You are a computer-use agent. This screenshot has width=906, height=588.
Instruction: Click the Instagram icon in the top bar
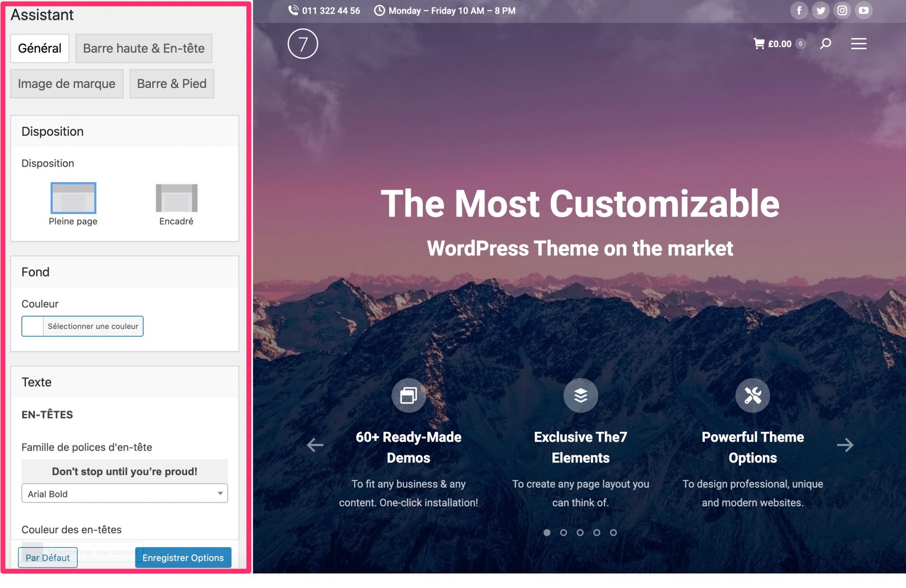pos(842,11)
